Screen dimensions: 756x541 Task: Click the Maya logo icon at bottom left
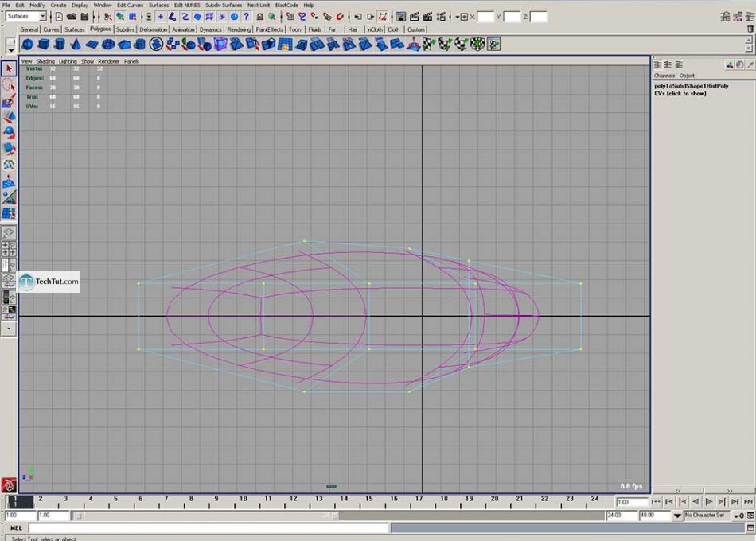pyautogui.click(x=9, y=485)
